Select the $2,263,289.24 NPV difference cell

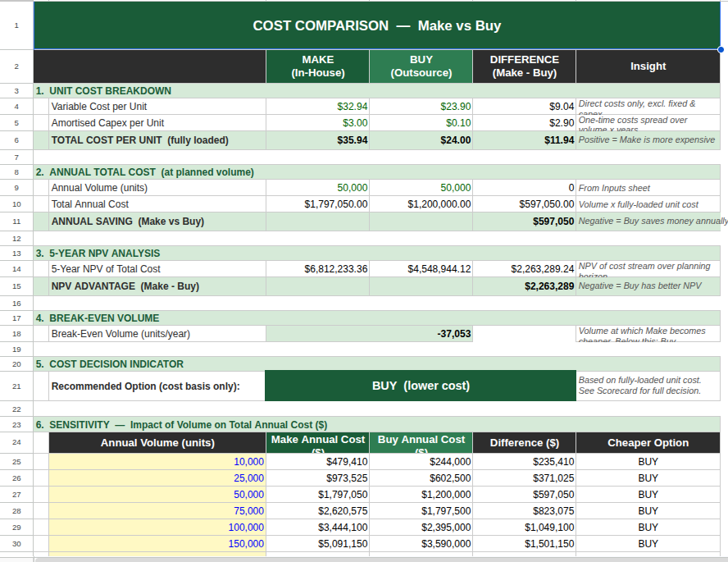point(524,269)
